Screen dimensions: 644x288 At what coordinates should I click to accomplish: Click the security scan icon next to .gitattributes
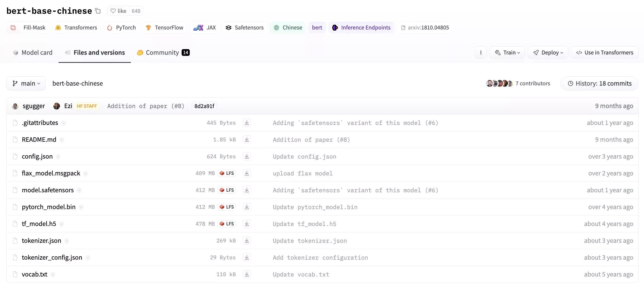64,123
